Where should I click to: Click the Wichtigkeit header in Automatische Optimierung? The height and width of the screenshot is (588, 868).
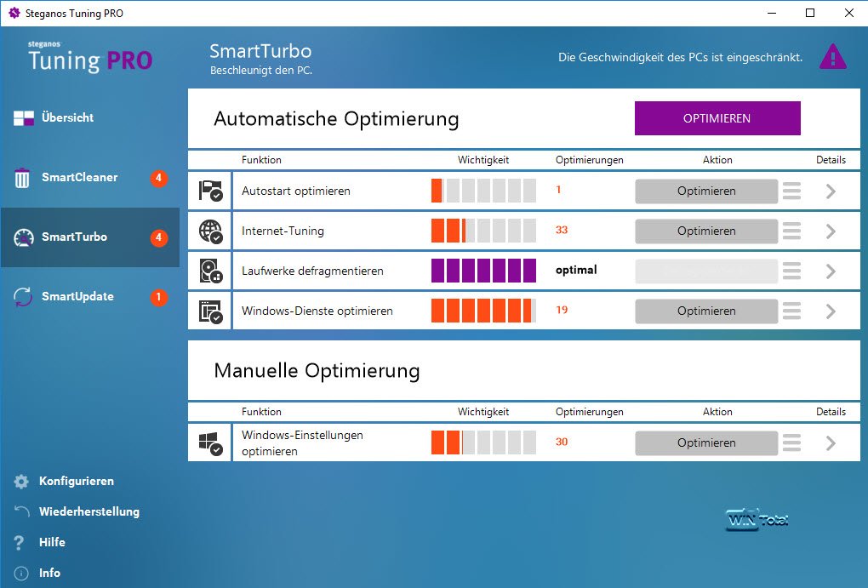(x=483, y=160)
